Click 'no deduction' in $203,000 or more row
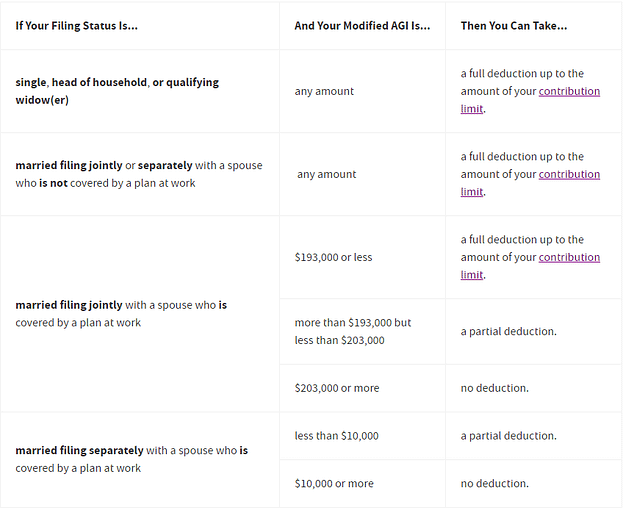This screenshot has width=623, height=508. (495, 388)
